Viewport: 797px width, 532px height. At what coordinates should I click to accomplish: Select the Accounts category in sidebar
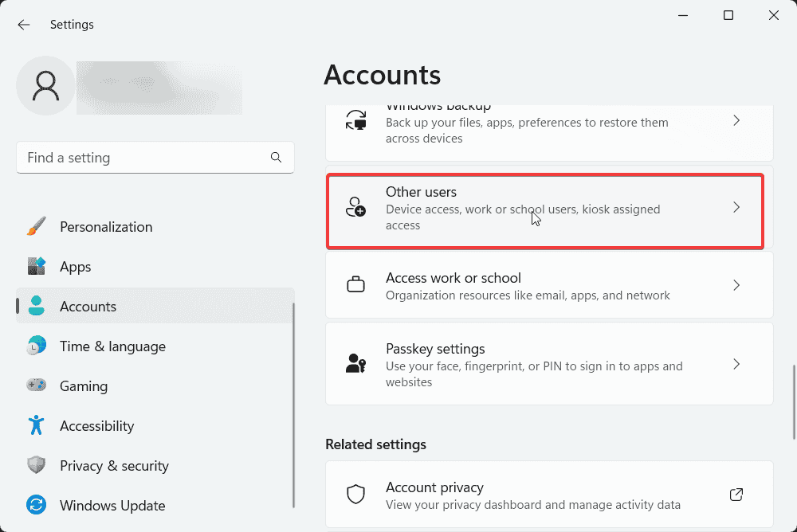point(155,306)
